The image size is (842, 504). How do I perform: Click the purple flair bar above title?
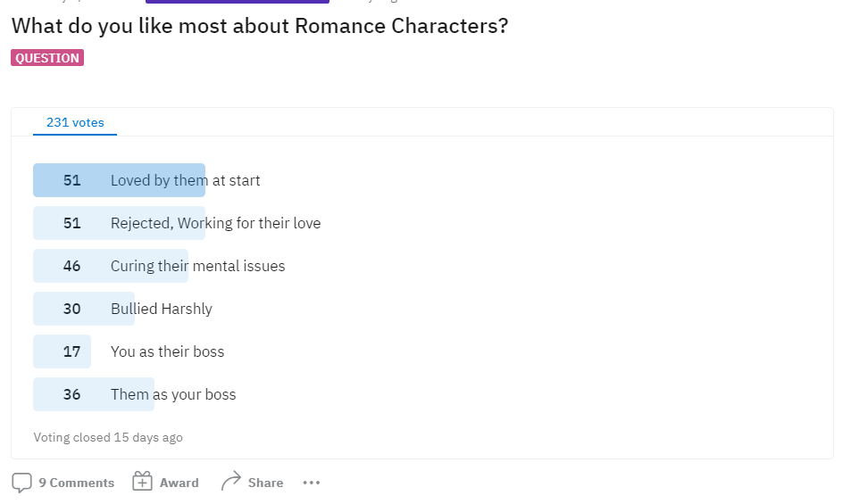pos(238,2)
